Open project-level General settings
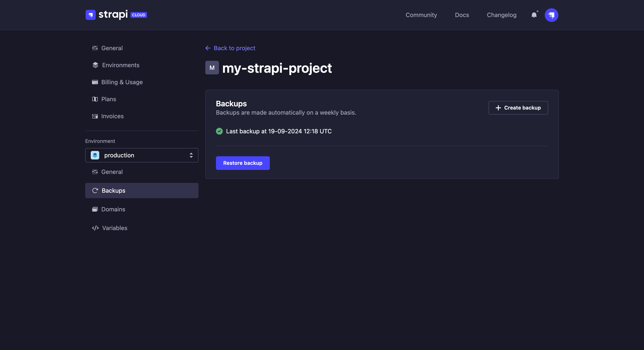The width and height of the screenshot is (644, 350). (x=112, y=48)
